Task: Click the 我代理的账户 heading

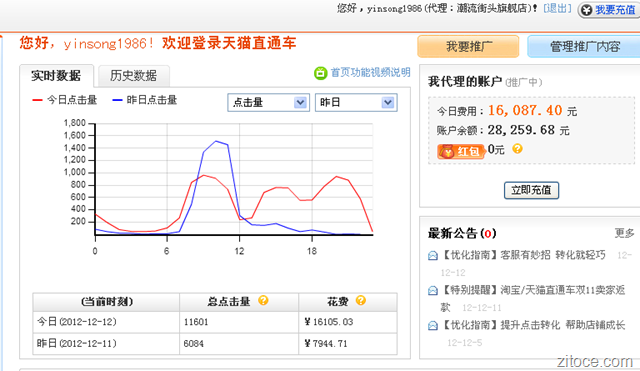Action: [464, 82]
